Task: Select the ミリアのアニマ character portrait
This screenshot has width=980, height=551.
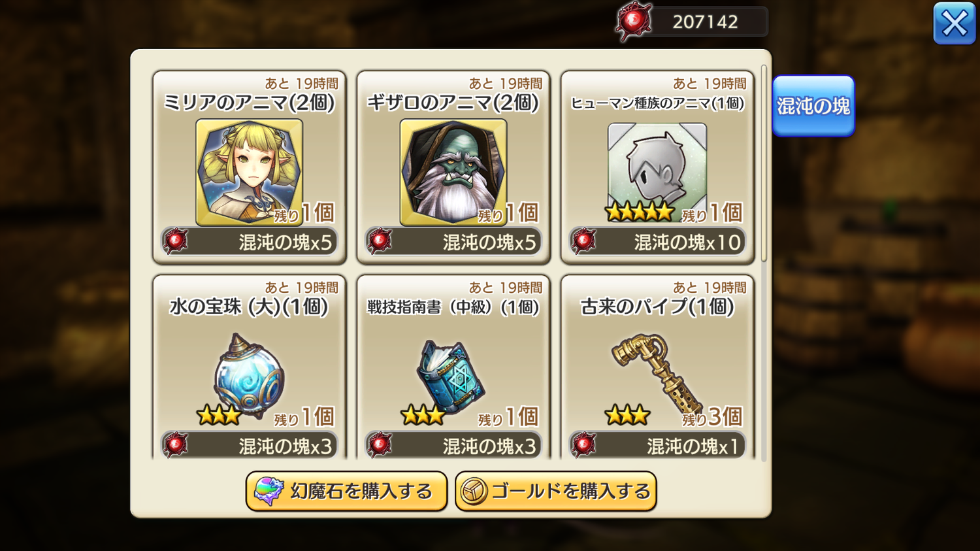Action: 249,172
